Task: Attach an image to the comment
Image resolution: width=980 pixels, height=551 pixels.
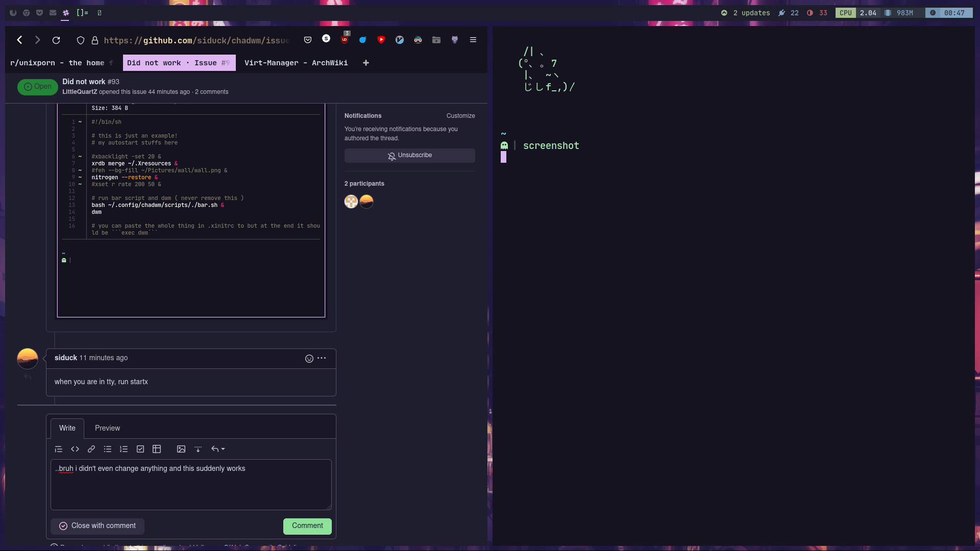Action: click(x=181, y=449)
